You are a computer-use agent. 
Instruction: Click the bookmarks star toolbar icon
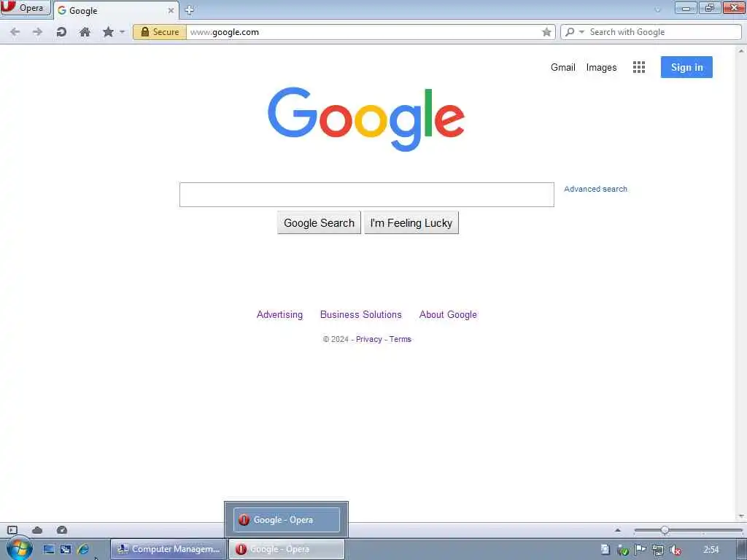(108, 32)
